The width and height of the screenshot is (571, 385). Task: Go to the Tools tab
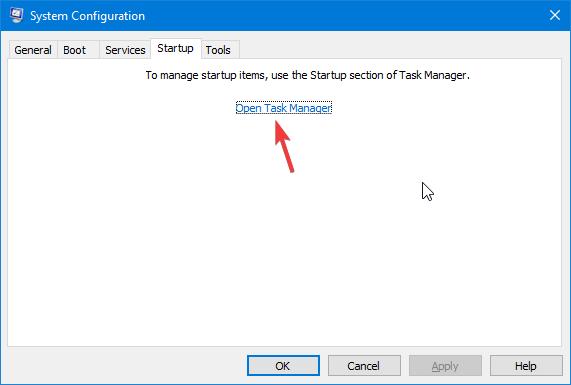click(x=218, y=50)
